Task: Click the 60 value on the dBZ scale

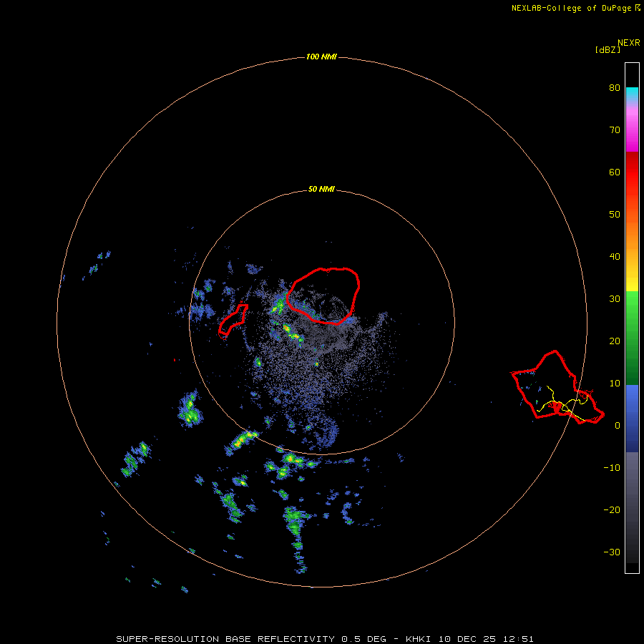Action: click(x=615, y=172)
